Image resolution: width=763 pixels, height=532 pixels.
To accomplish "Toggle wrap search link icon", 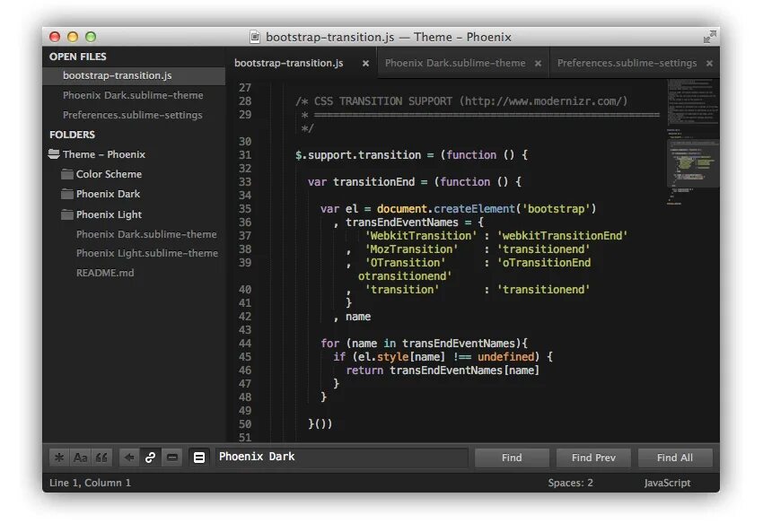I will [x=151, y=458].
